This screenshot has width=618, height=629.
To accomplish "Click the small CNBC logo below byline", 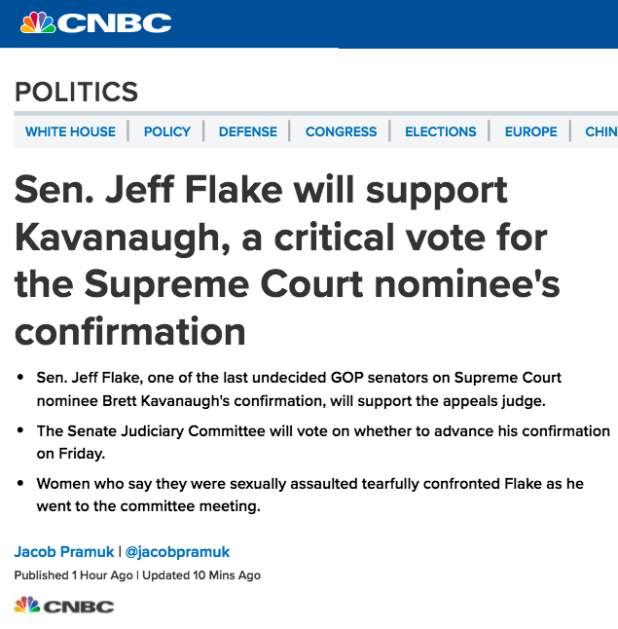I will 63,606.
